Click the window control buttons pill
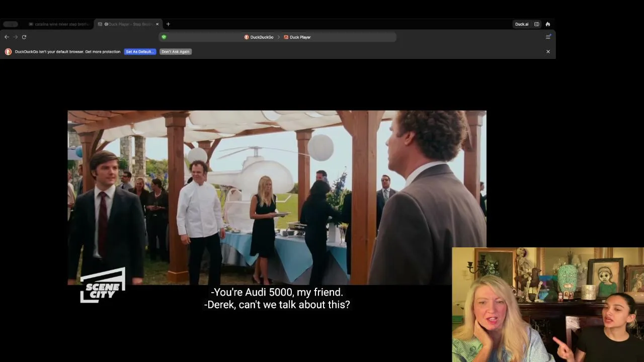The height and width of the screenshot is (362, 644). pos(11,24)
